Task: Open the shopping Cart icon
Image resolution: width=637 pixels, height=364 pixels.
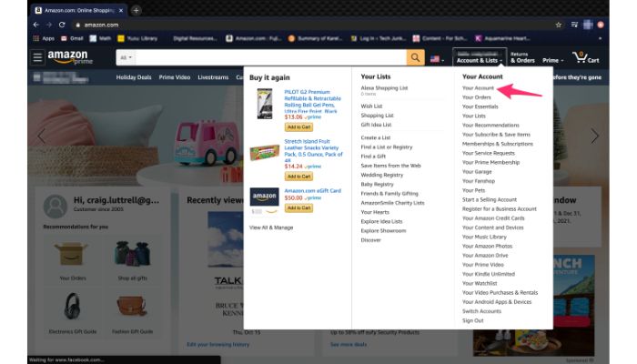Action: 585,57
